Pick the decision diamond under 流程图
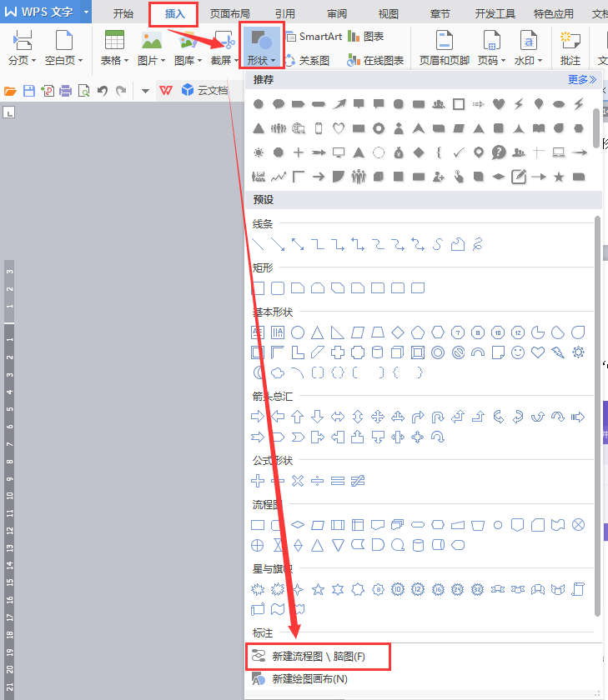This screenshot has width=608, height=700. 298,525
